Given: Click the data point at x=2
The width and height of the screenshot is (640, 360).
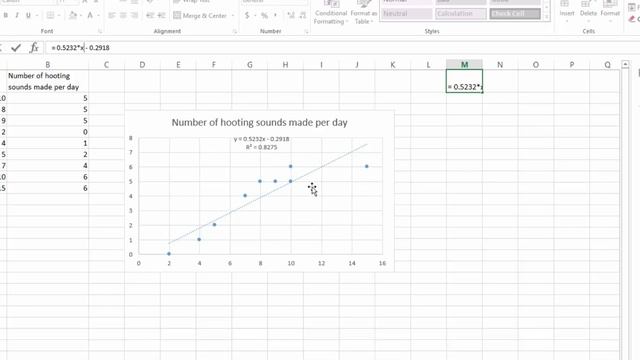Looking at the screenshot, I should pos(169,254).
